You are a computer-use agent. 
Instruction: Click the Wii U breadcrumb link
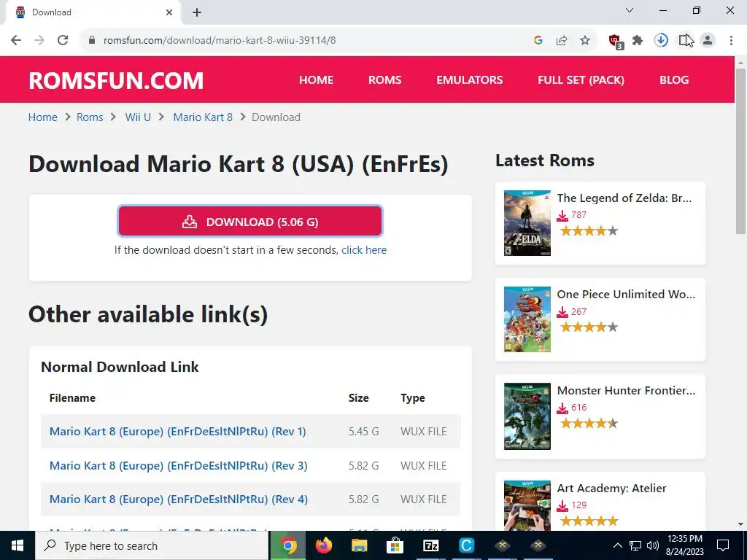point(138,117)
